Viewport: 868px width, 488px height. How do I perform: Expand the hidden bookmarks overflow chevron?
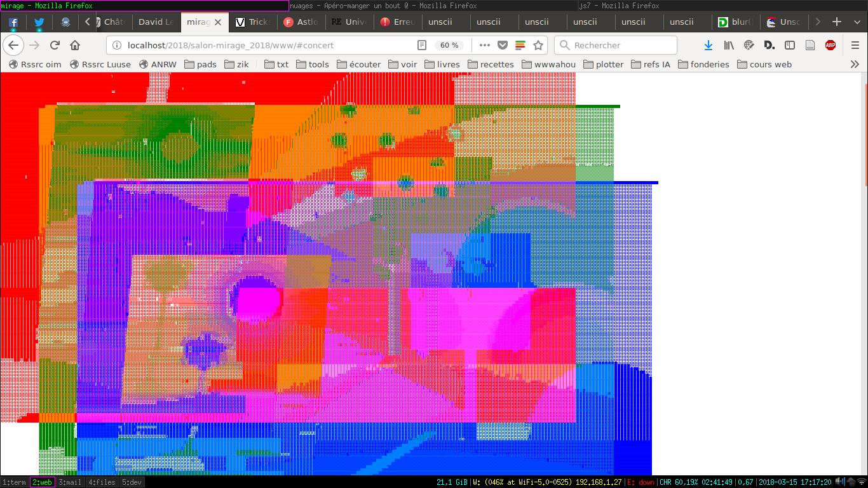855,64
